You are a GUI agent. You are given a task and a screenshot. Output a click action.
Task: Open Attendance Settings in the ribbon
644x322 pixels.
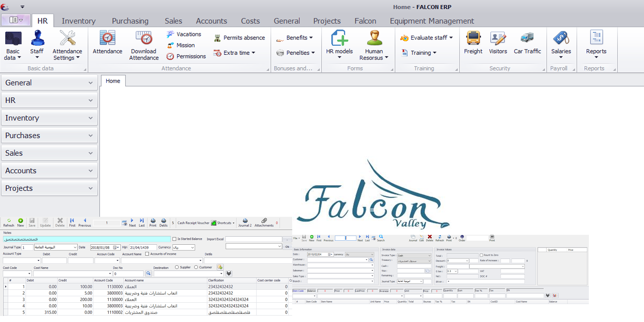click(67, 45)
